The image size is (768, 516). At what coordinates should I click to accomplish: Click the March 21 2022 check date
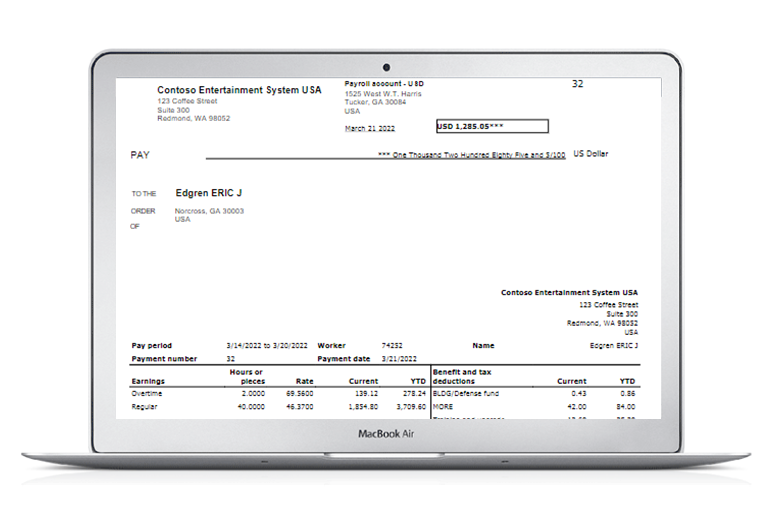click(x=370, y=128)
